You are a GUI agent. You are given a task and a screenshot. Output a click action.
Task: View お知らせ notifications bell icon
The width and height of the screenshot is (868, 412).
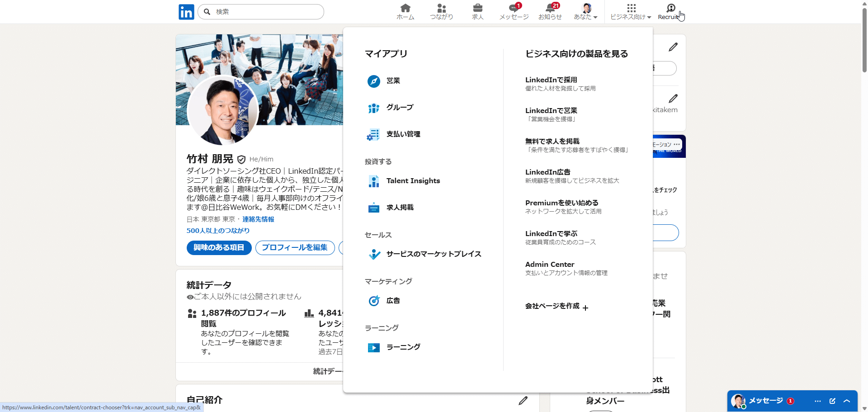click(550, 8)
